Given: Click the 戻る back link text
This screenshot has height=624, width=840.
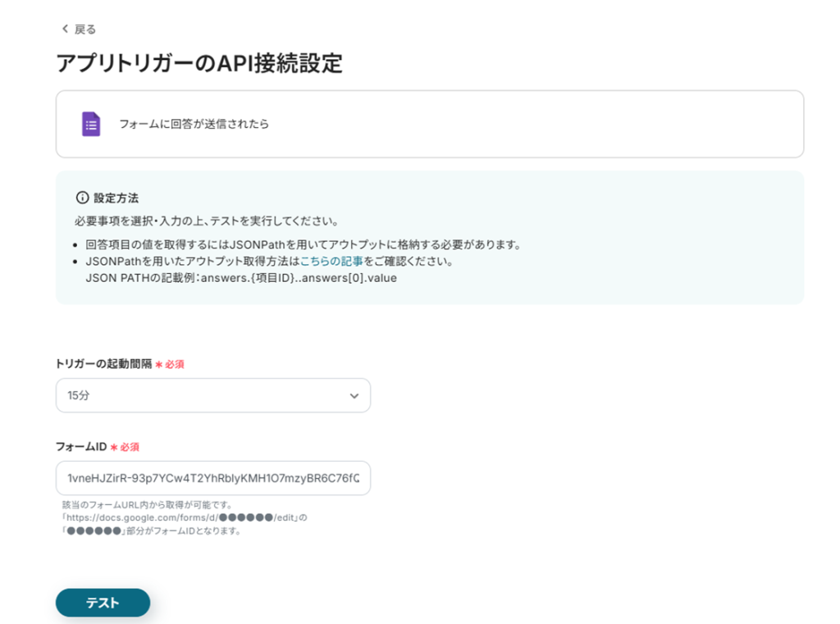Looking at the screenshot, I should coord(85,30).
